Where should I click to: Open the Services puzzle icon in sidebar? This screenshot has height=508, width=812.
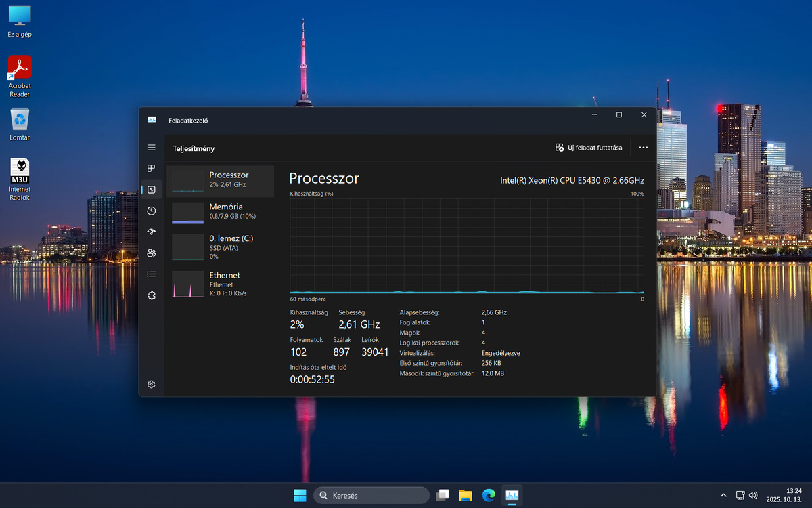point(152,295)
